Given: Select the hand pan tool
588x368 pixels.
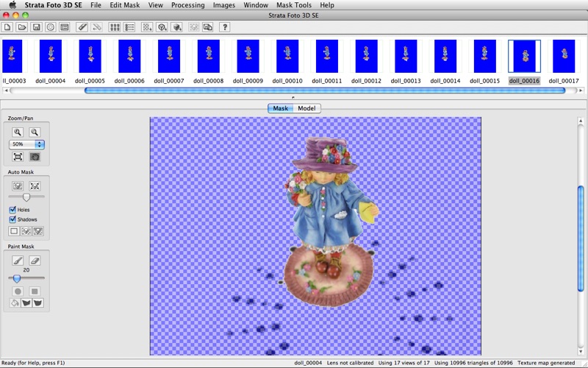Looking at the screenshot, I should point(35,157).
